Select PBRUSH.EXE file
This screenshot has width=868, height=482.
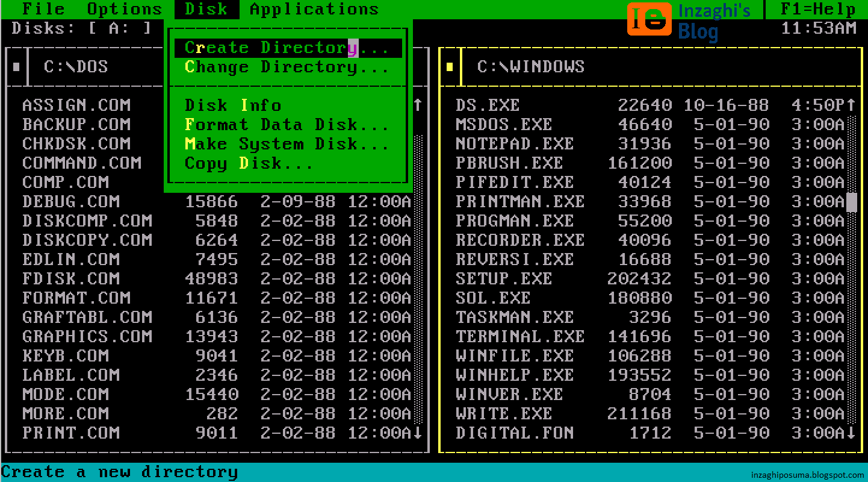[650, 163]
